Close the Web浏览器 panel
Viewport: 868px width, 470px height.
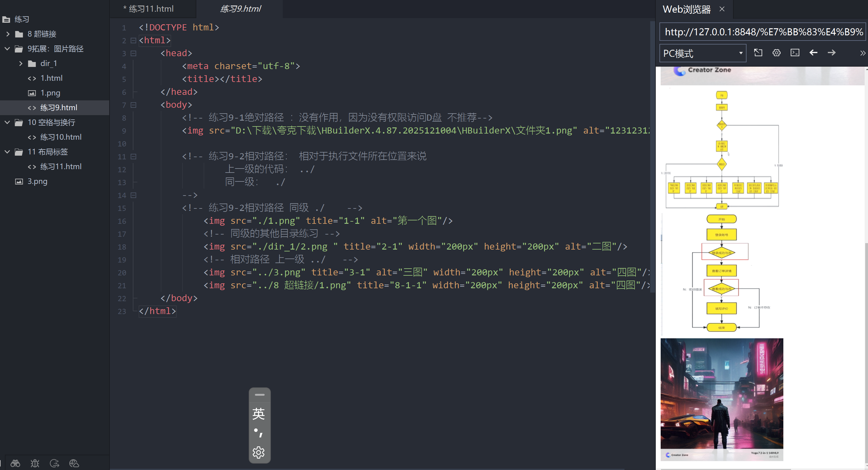click(722, 9)
